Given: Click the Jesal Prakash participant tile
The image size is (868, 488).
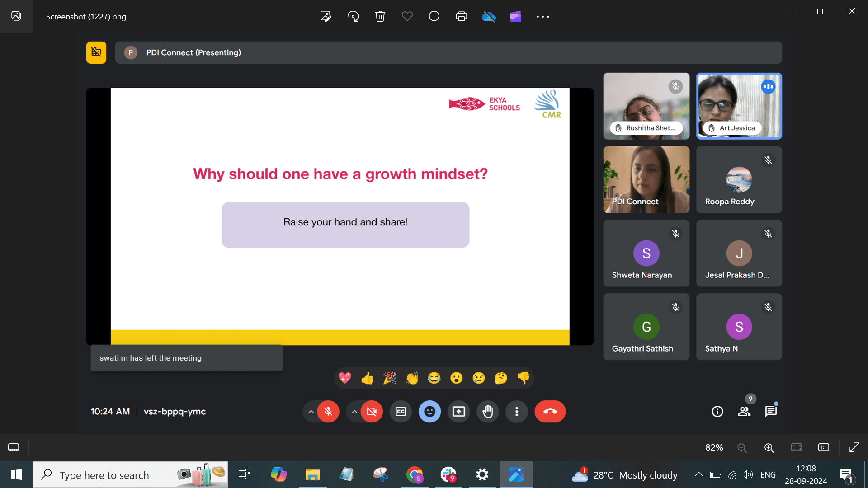Looking at the screenshot, I should click(x=739, y=253).
